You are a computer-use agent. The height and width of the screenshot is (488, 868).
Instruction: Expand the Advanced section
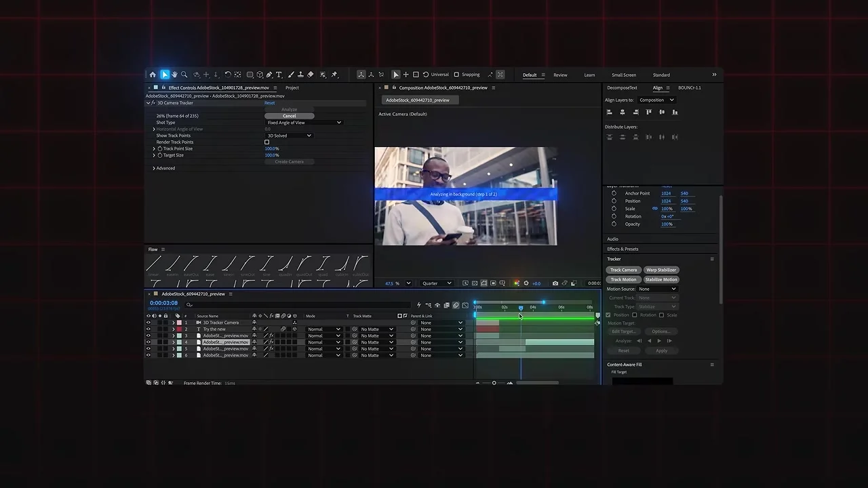pos(154,168)
